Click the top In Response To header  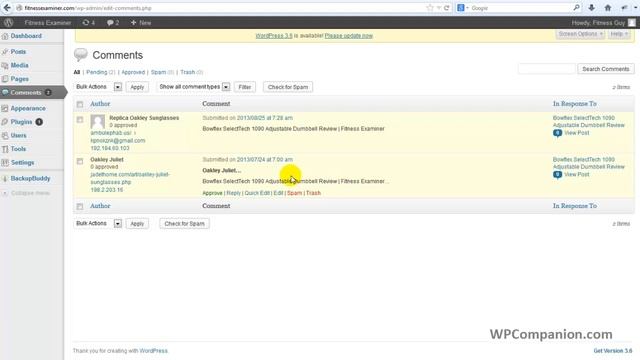575,104
